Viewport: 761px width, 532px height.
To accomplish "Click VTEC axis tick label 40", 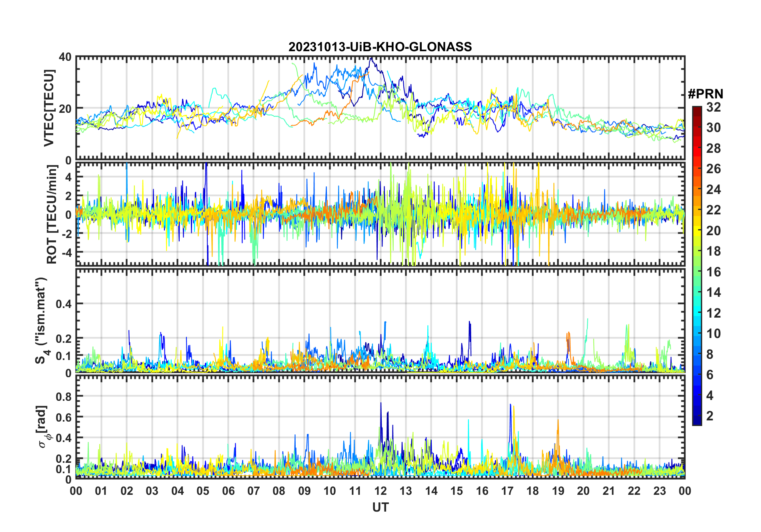I will pyautogui.click(x=65, y=57).
